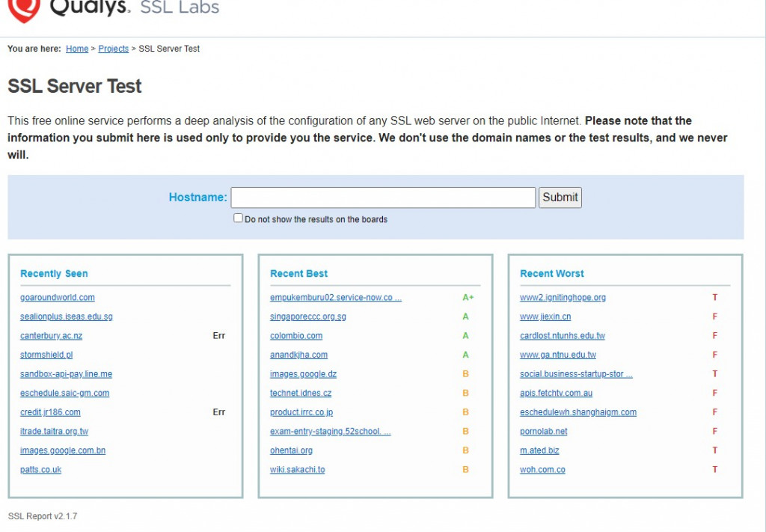
Task: Open patts.co.uk link
Action: [x=40, y=469]
